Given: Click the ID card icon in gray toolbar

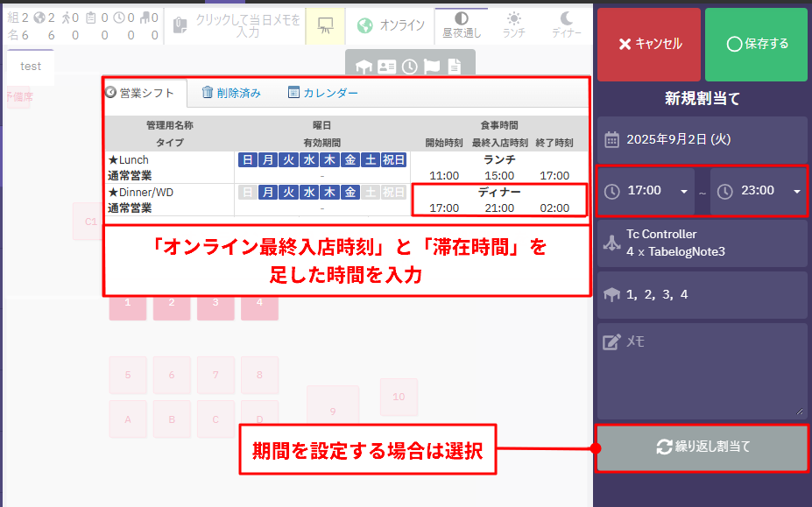Looking at the screenshot, I should [x=386, y=66].
